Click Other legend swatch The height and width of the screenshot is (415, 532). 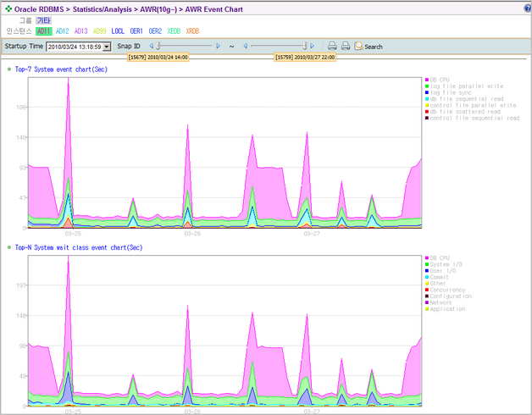pyautogui.click(x=427, y=284)
